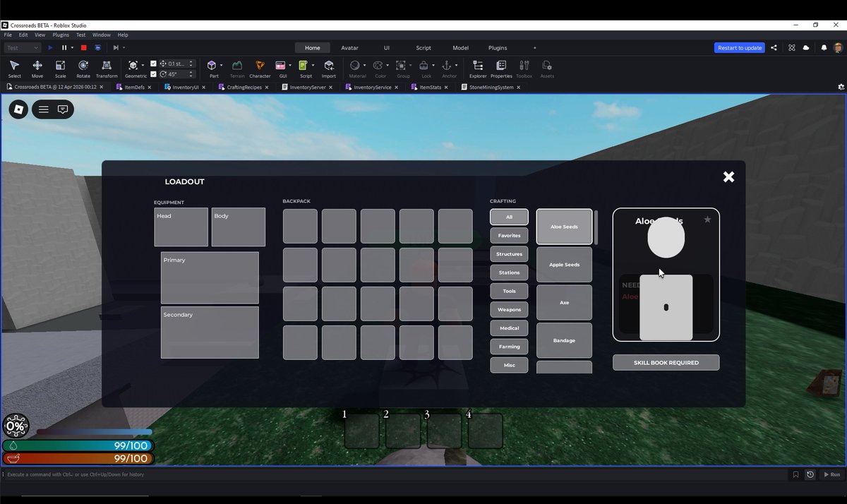Image resolution: width=847 pixels, height=504 pixels.
Task: Select hotbar slot 1
Action: 361,431
